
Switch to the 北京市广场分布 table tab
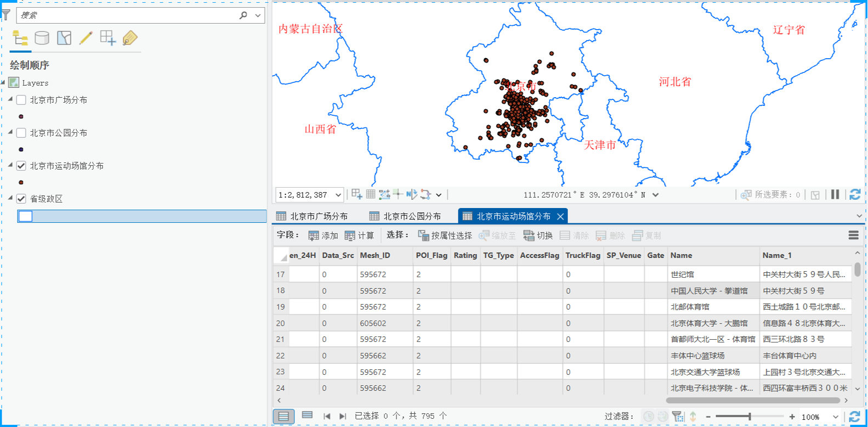pos(312,216)
